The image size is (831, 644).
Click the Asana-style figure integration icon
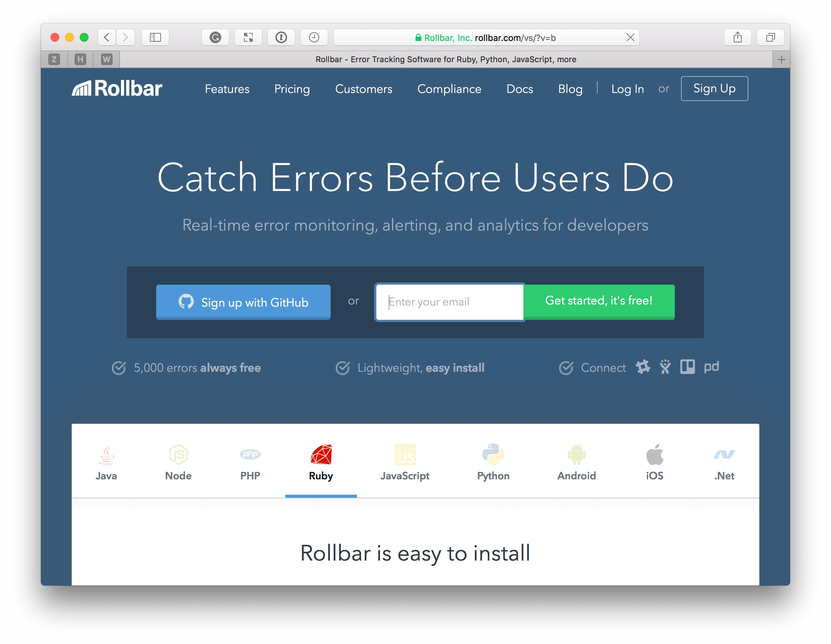(x=665, y=367)
